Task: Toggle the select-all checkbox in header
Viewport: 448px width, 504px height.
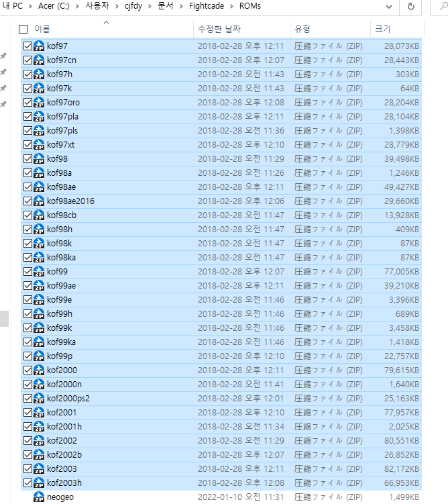Action: click(x=23, y=30)
